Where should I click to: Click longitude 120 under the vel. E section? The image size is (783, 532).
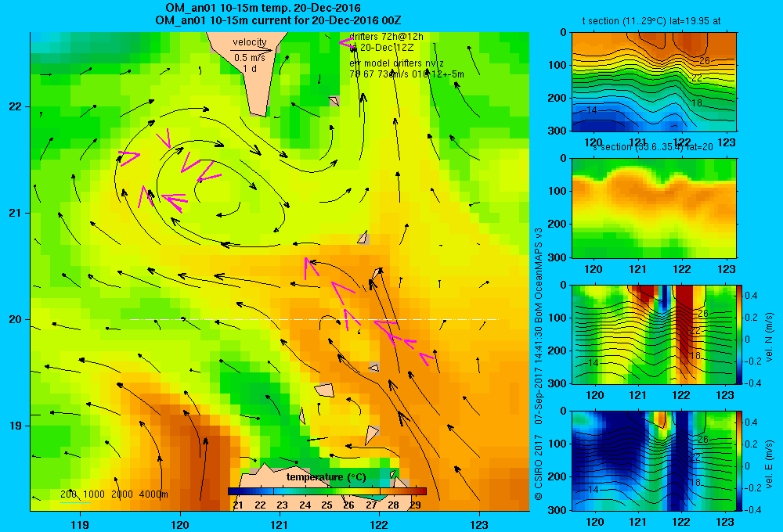click(594, 522)
